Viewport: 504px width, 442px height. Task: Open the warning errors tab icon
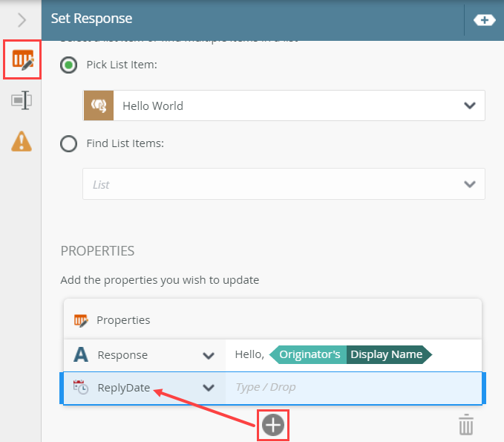point(21,140)
